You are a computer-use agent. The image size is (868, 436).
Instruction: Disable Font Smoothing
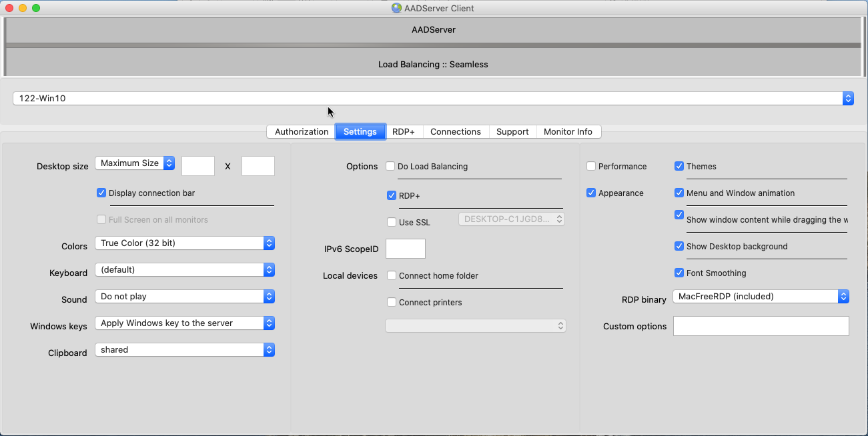(x=679, y=273)
